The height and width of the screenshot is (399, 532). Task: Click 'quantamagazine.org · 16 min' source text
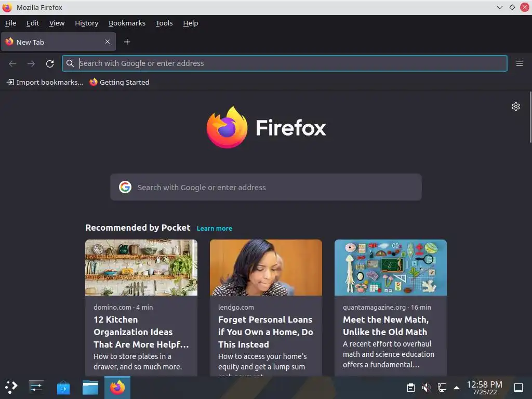[387, 307]
